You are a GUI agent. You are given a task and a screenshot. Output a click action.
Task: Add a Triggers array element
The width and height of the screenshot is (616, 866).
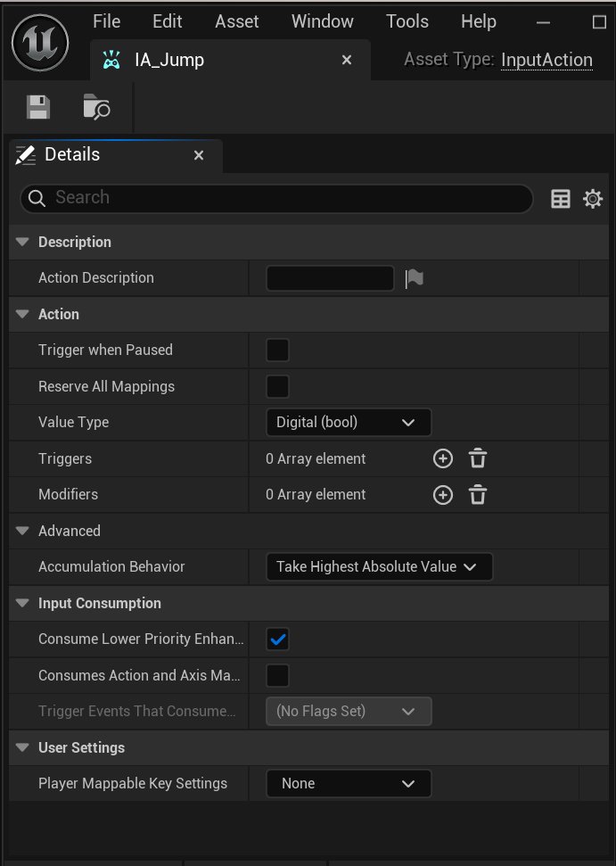(443, 458)
